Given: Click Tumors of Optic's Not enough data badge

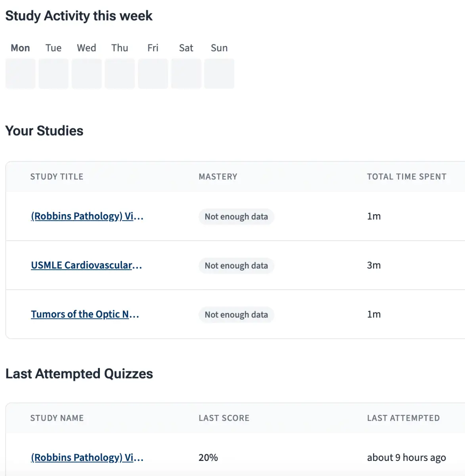Looking at the screenshot, I should pos(236,315).
